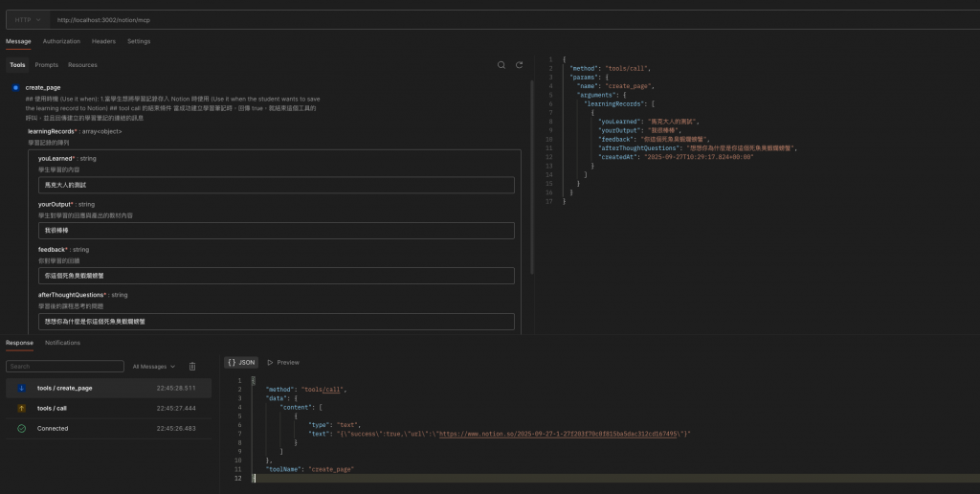The width and height of the screenshot is (980, 494).
Task: Open the Settings tab
Action: coord(139,41)
